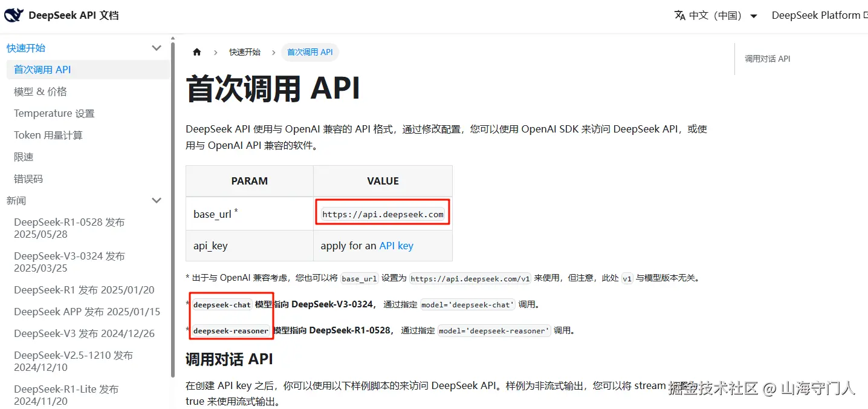The height and width of the screenshot is (409, 868).
Task: Click the model='deepseek-chat' code snippet
Action: pos(467,305)
